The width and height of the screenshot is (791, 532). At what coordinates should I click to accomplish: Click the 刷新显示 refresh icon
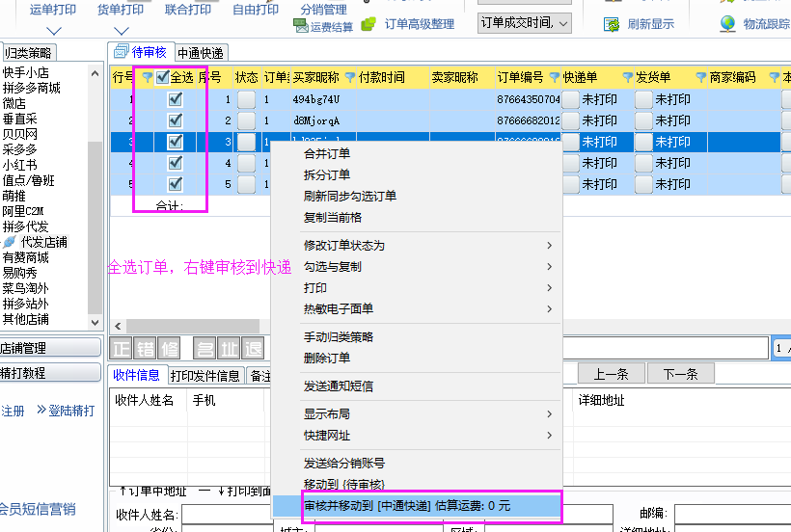point(612,24)
